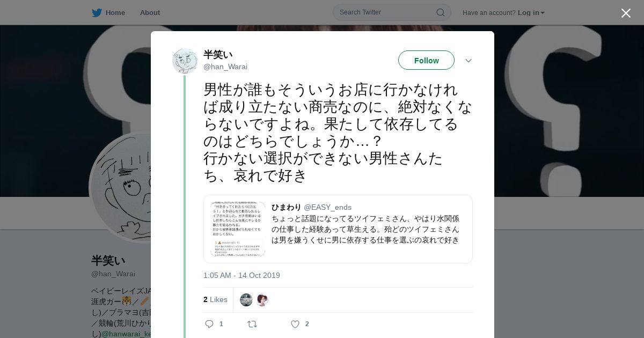Viewport: 644px width, 338px height.
Task: Click the search magnifier icon
Action: (x=440, y=12)
